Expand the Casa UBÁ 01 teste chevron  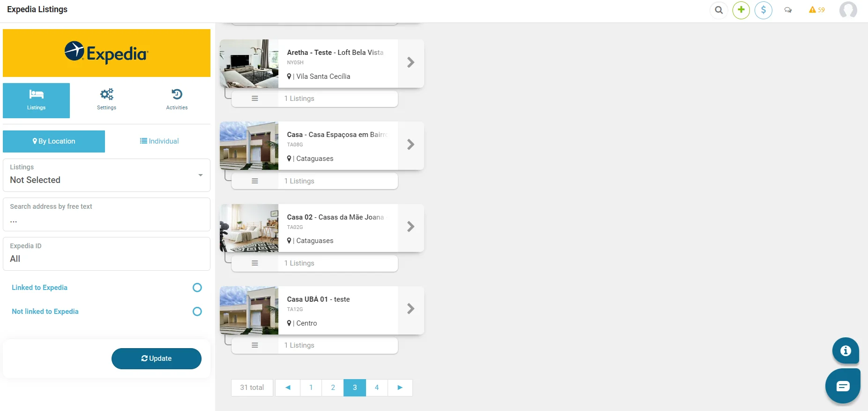411,309
